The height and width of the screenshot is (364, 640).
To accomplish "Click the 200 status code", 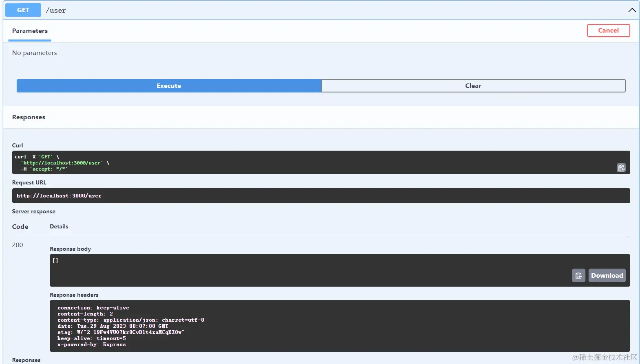I will [x=18, y=245].
